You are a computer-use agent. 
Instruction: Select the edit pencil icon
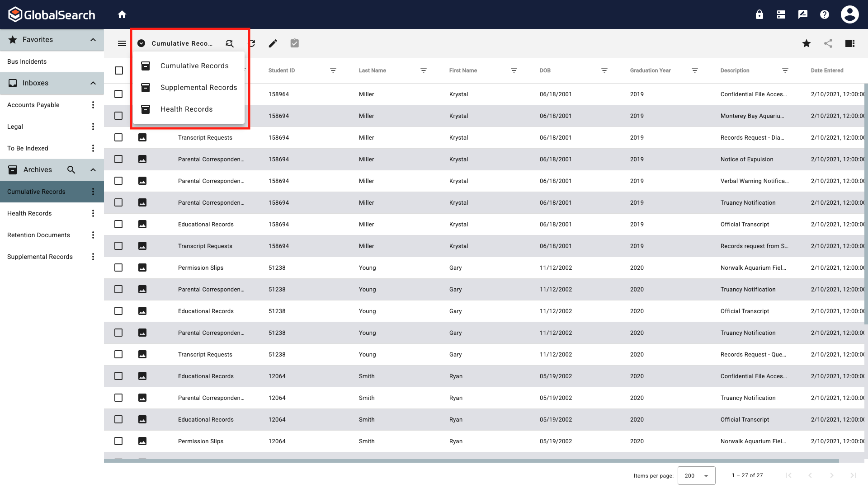tap(273, 43)
